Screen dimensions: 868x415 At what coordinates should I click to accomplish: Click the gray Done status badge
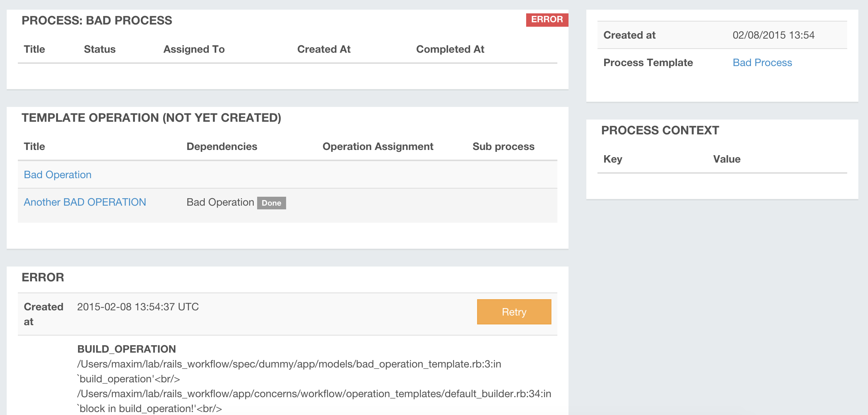click(271, 203)
